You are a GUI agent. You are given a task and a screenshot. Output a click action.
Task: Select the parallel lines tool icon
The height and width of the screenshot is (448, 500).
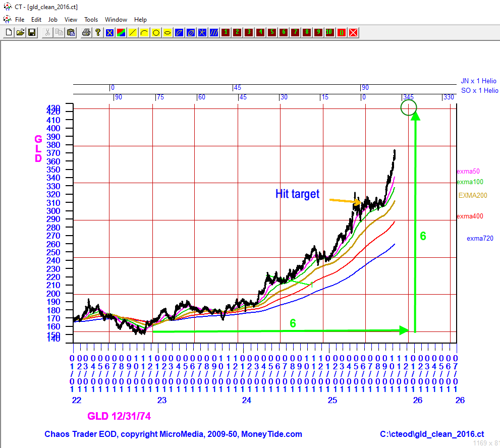point(214,32)
